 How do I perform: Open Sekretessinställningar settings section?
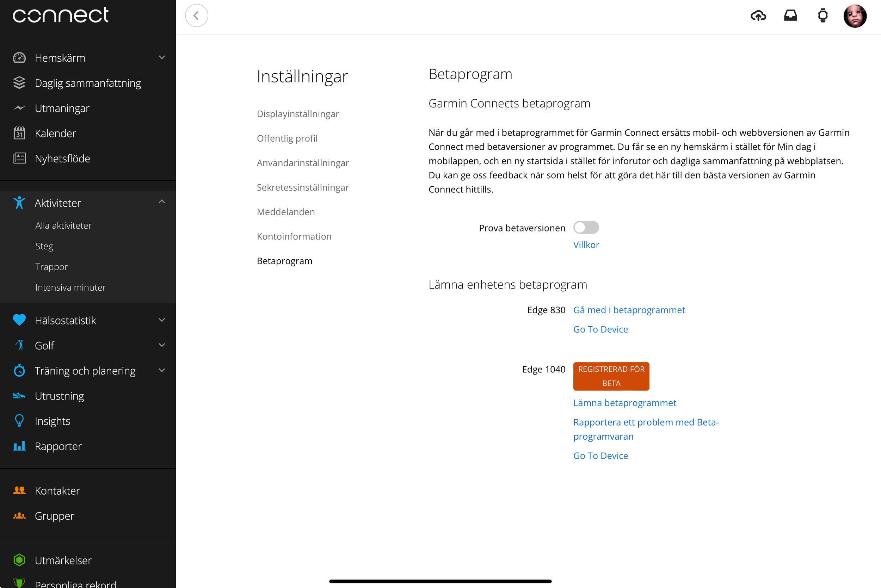[x=303, y=187]
